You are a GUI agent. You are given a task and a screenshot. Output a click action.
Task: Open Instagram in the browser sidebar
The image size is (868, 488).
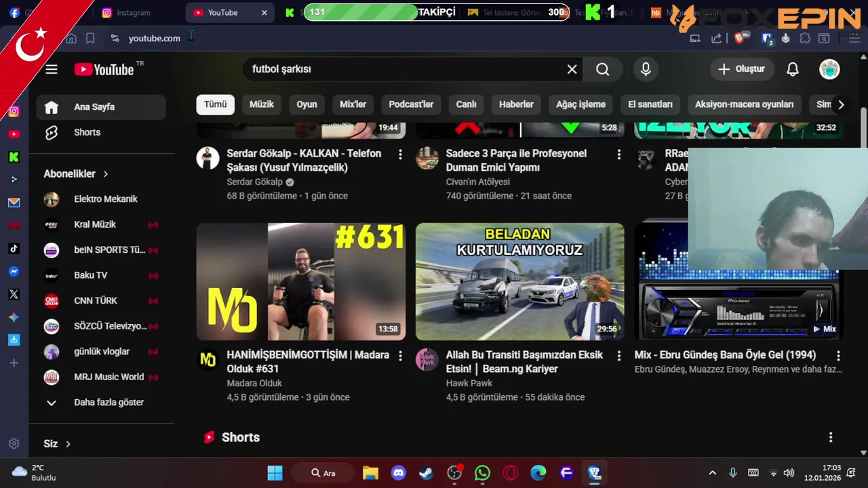pos(14,111)
